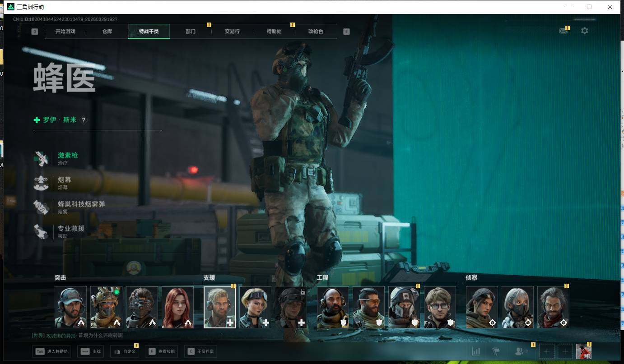Open the 特勤处 tab
The width and height of the screenshot is (624, 364).
pos(274,32)
